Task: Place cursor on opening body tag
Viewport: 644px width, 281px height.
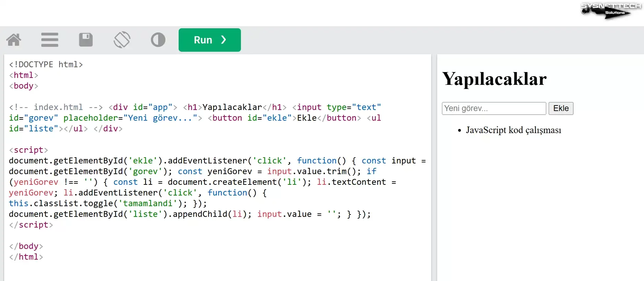Action: [23, 86]
